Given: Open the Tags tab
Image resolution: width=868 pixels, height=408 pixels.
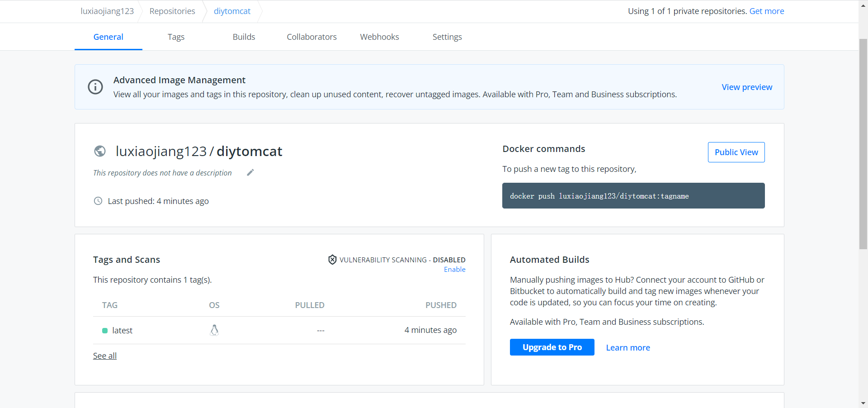Looking at the screenshot, I should [x=176, y=37].
